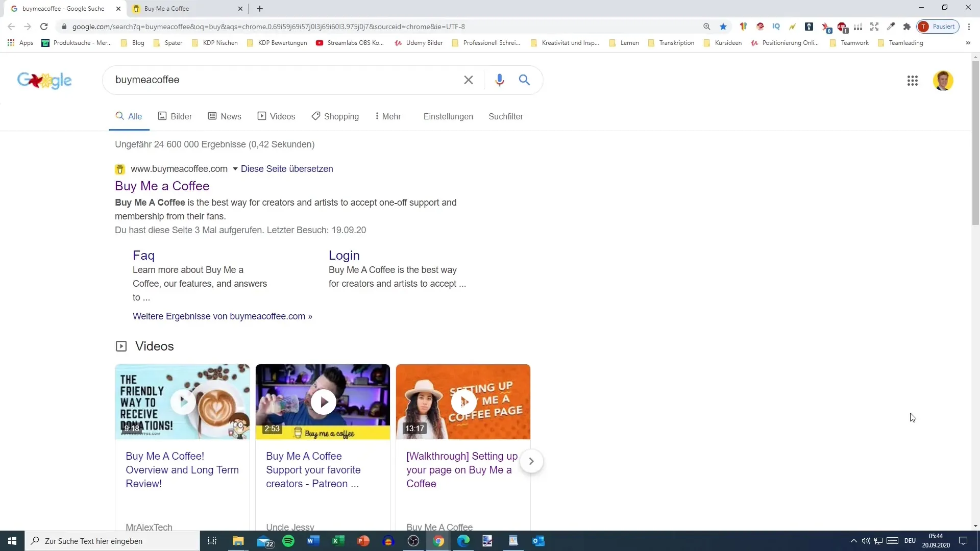This screenshot has height=551, width=980.
Task: Show hidden bookmarks with the double chevron
Action: click(x=968, y=43)
